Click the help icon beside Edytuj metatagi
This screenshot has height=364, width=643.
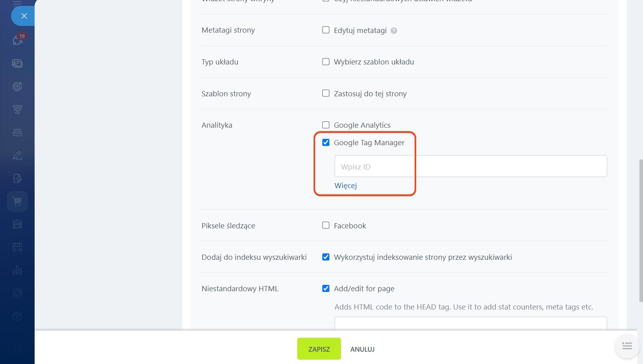[394, 31]
